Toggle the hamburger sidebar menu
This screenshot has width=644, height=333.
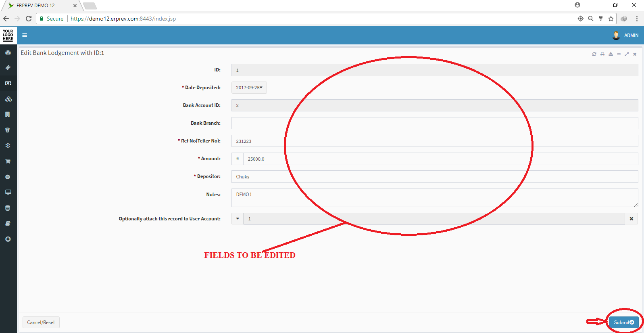(x=25, y=35)
